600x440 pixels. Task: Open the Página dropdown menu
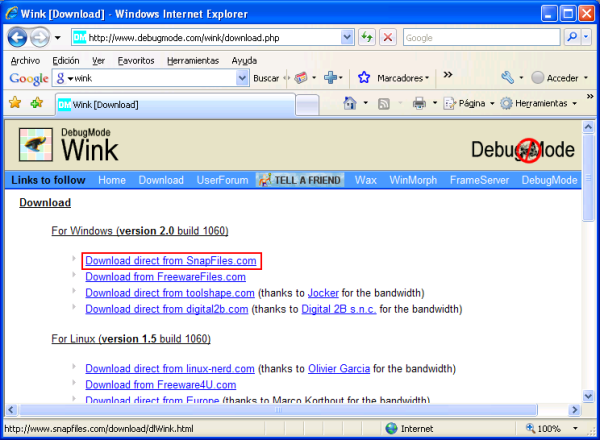469,103
